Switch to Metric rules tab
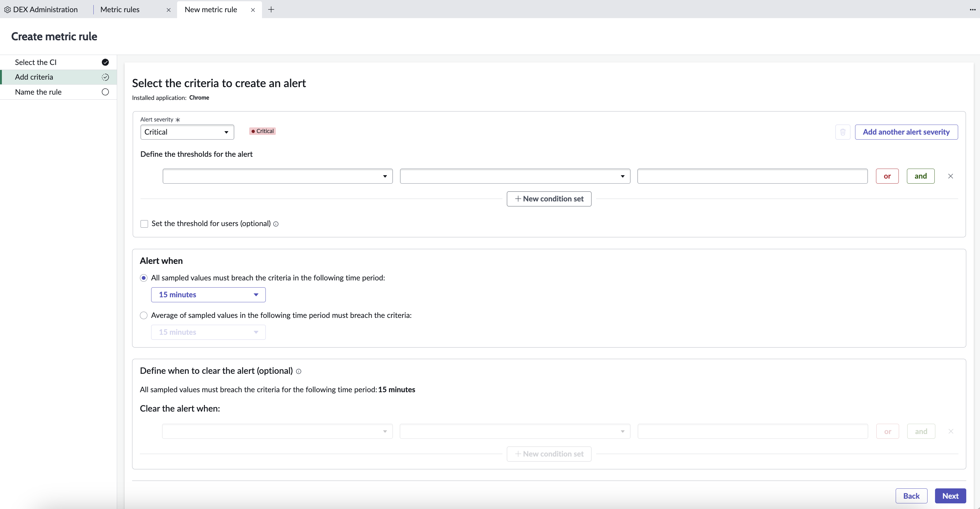The image size is (980, 509). pyautogui.click(x=120, y=9)
